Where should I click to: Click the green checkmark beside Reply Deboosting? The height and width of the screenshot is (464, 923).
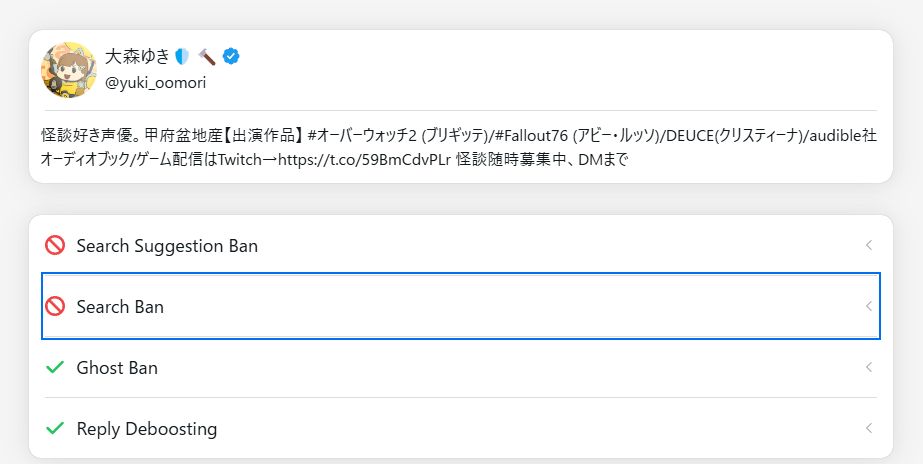pyautogui.click(x=55, y=429)
